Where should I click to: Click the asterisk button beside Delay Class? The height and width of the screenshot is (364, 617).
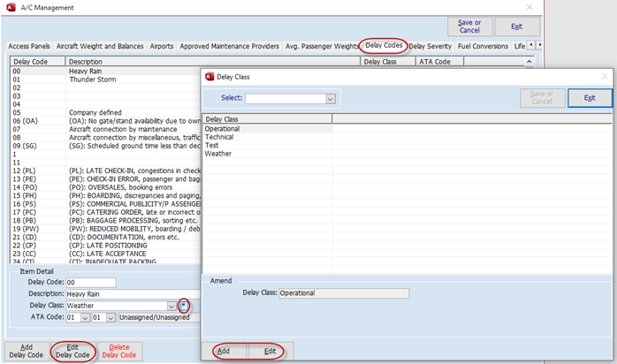183,306
